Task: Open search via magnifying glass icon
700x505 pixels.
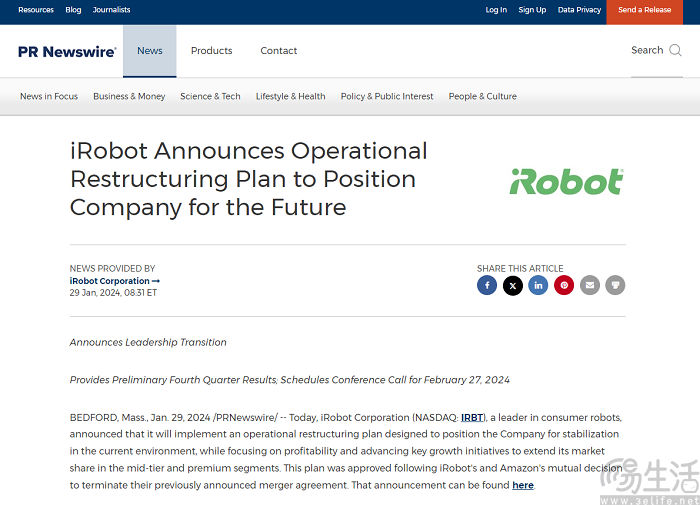Action: coord(676,51)
